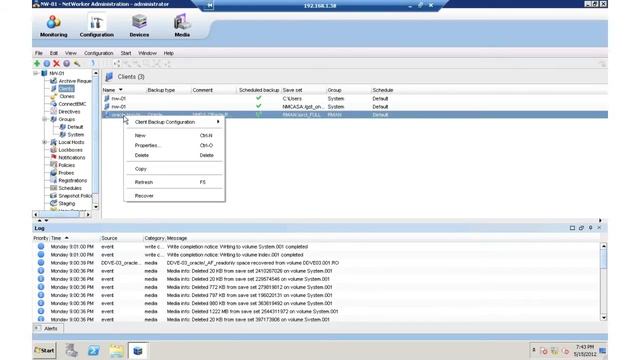This screenshot has height=360, width=640.
Task: Sort by Save set column header
Action: [x=303, y=90]
